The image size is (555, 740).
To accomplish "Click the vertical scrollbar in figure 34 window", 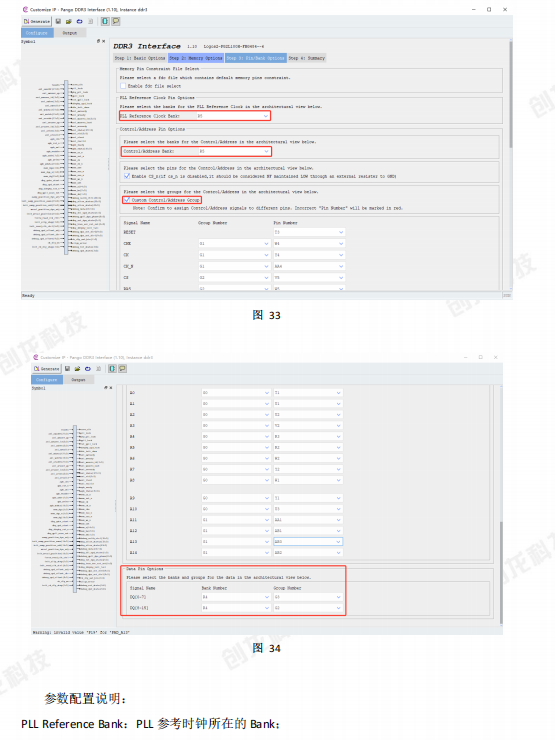I will [500, 505].
